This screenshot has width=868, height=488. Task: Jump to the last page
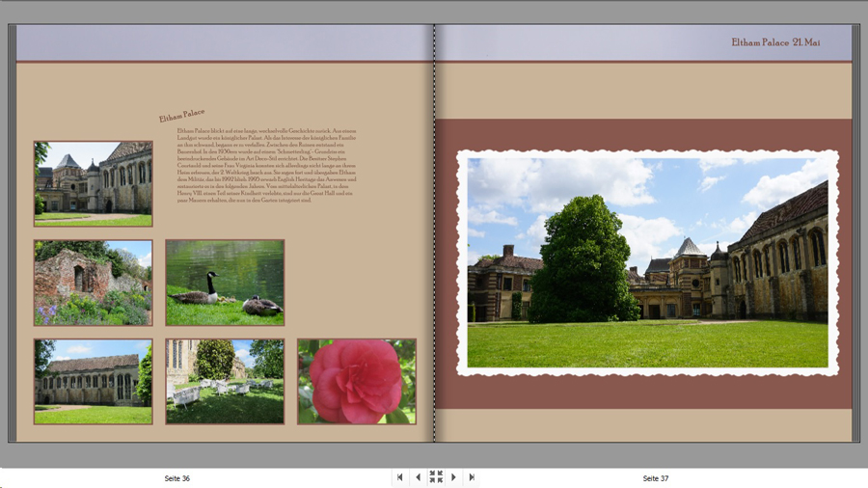(x=471, y=477)
